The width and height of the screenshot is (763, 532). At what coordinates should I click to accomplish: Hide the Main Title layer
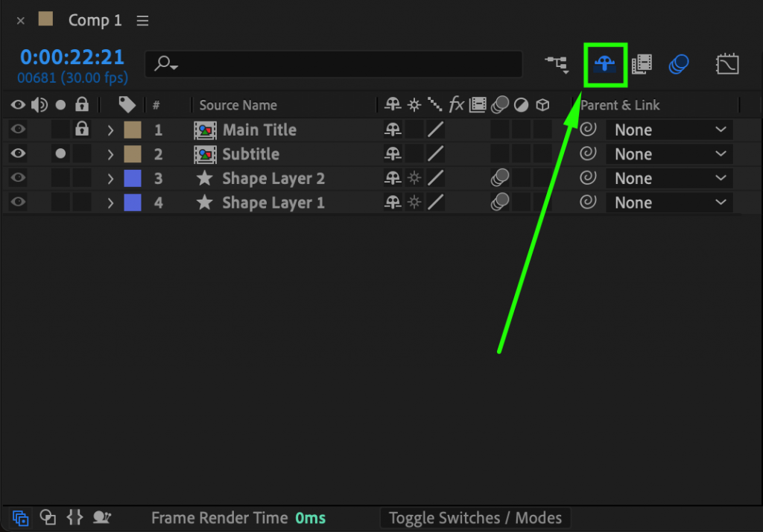[x=17, y=129]
